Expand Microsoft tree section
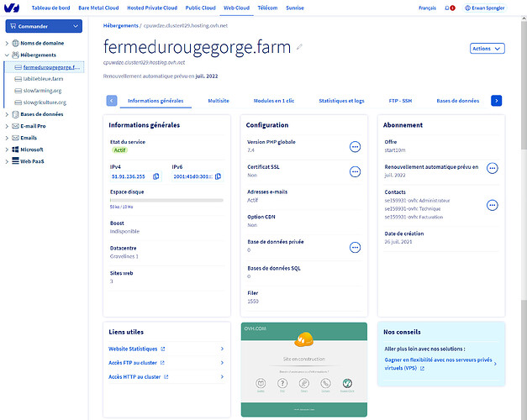Screen dimensions: 527x420 tap(7, 150)
